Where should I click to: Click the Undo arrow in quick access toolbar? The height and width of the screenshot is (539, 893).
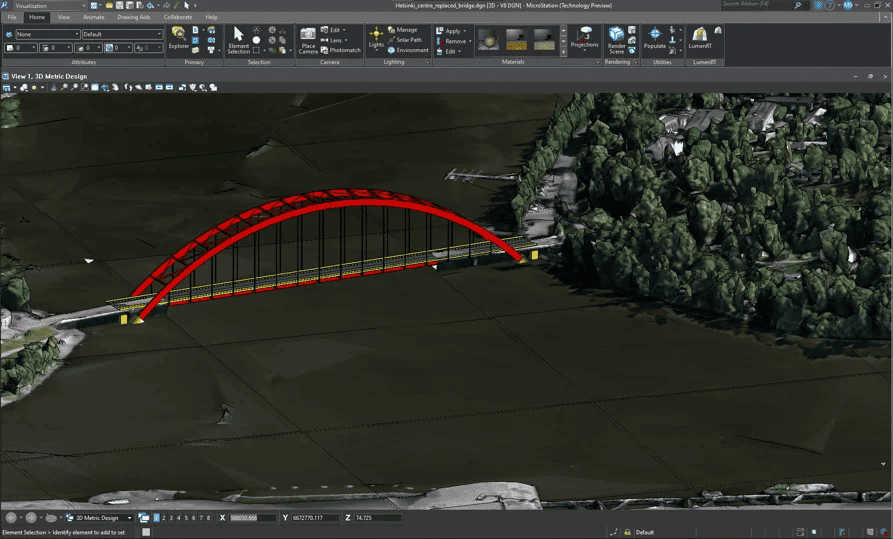click(150, 6)
